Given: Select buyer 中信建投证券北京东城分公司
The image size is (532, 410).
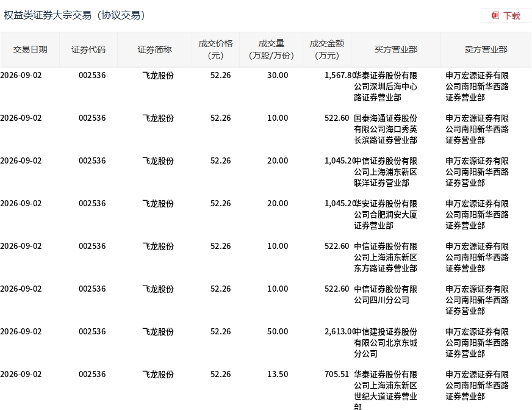Looking at the screenshot, I should 386,343.
